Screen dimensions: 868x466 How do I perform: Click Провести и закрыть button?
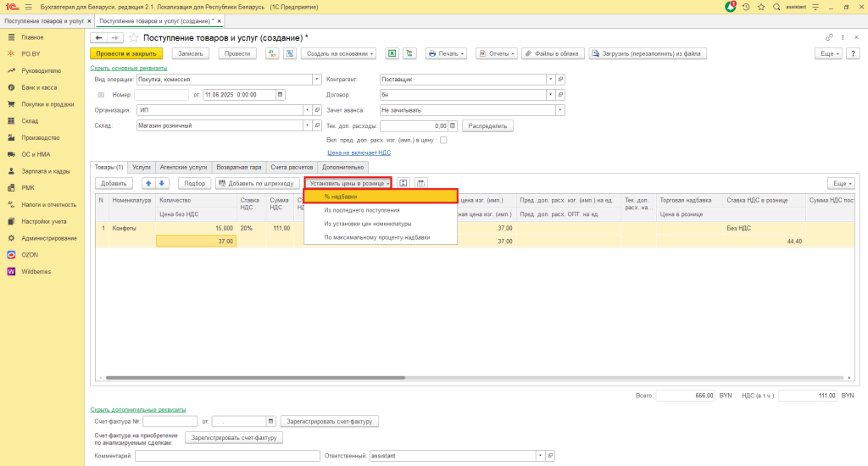[x=126, y=53]
